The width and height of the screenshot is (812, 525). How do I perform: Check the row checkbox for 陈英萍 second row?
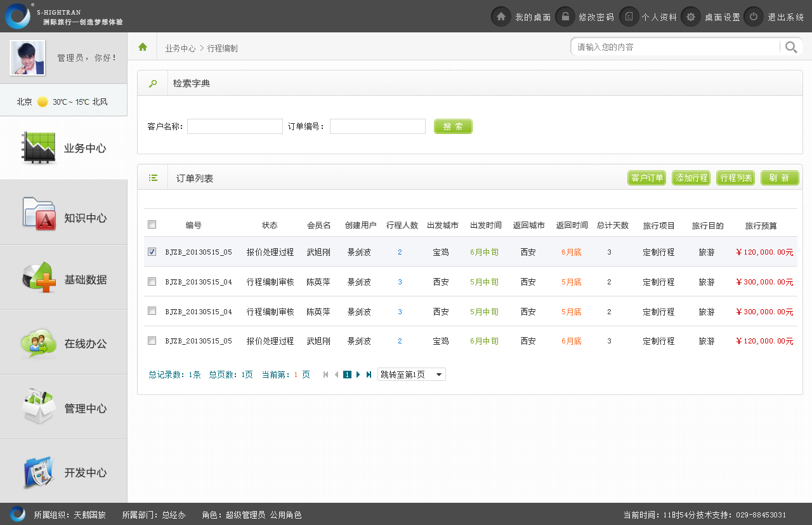pos(152,281)
